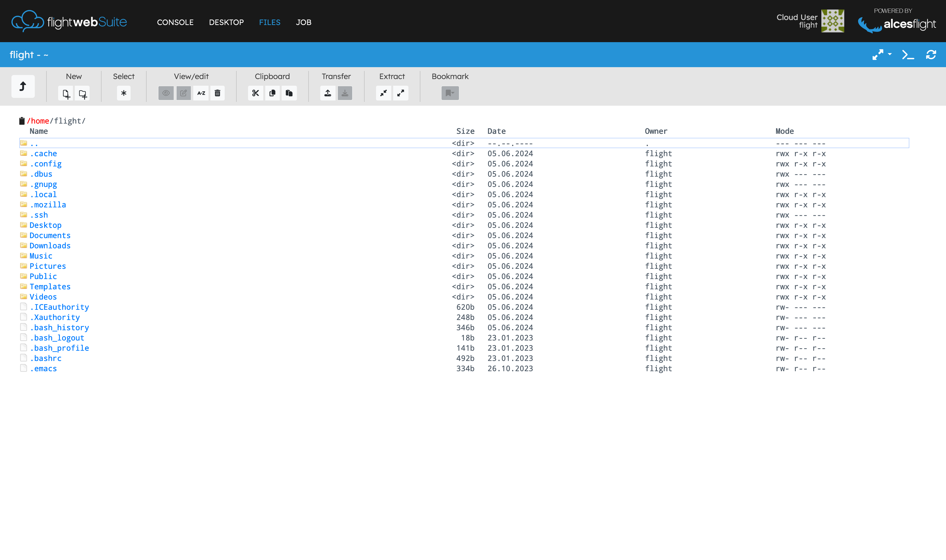The width and height of the screenshot is (946, 560).
Task: Paste from clipboard using the paste icon
Action: (x=289, y=93)
